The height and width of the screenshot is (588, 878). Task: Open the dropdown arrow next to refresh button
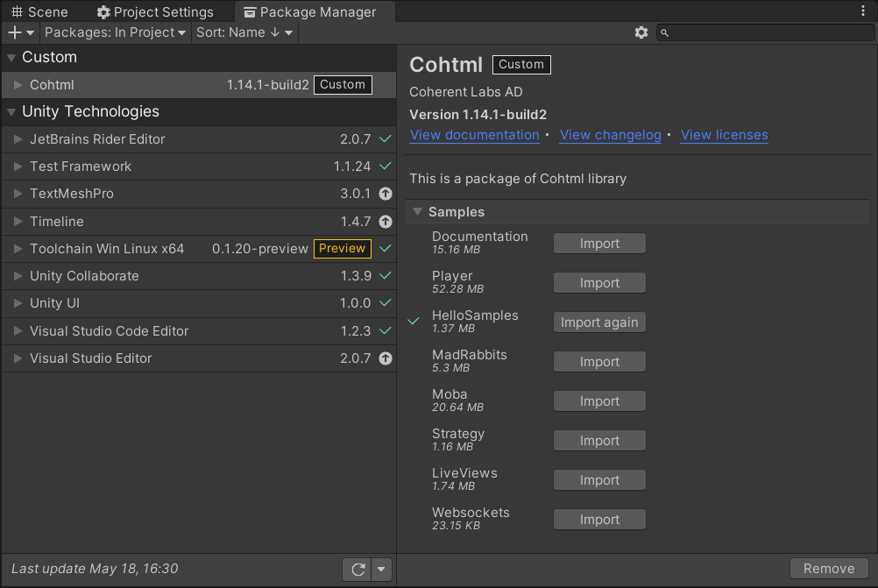point(381,570)
